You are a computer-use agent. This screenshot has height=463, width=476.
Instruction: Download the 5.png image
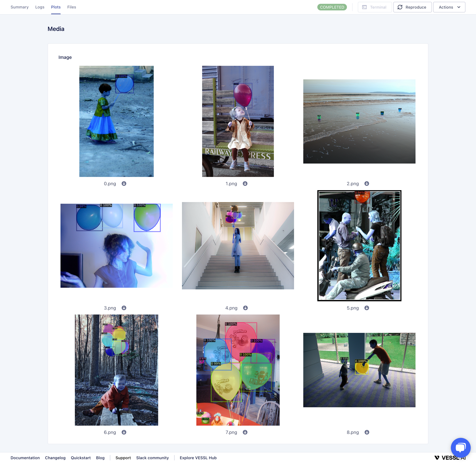tap(367, 308)
